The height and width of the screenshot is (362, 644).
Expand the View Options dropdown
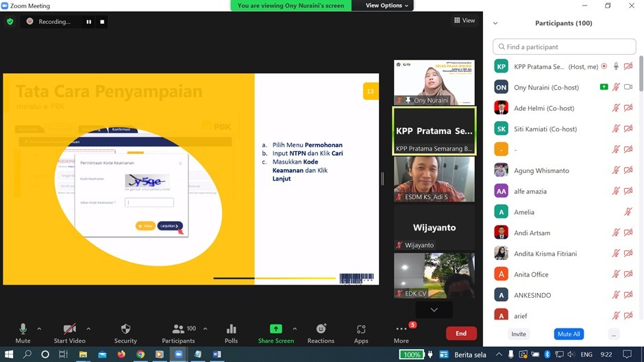click(386, 5)
